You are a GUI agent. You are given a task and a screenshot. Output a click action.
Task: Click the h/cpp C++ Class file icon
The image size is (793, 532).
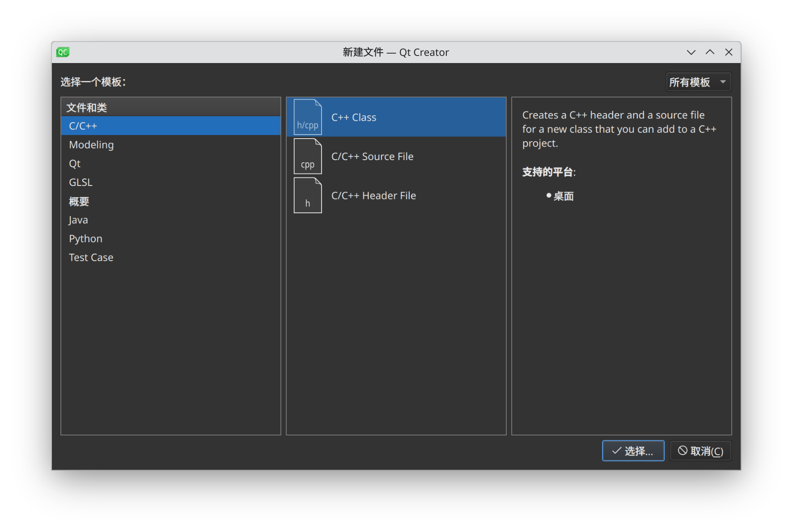click(308, 117)
